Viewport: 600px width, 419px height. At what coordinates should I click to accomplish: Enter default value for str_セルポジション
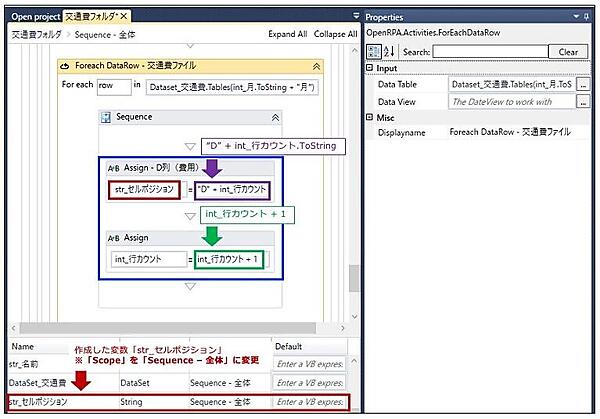tap(309, 402)
